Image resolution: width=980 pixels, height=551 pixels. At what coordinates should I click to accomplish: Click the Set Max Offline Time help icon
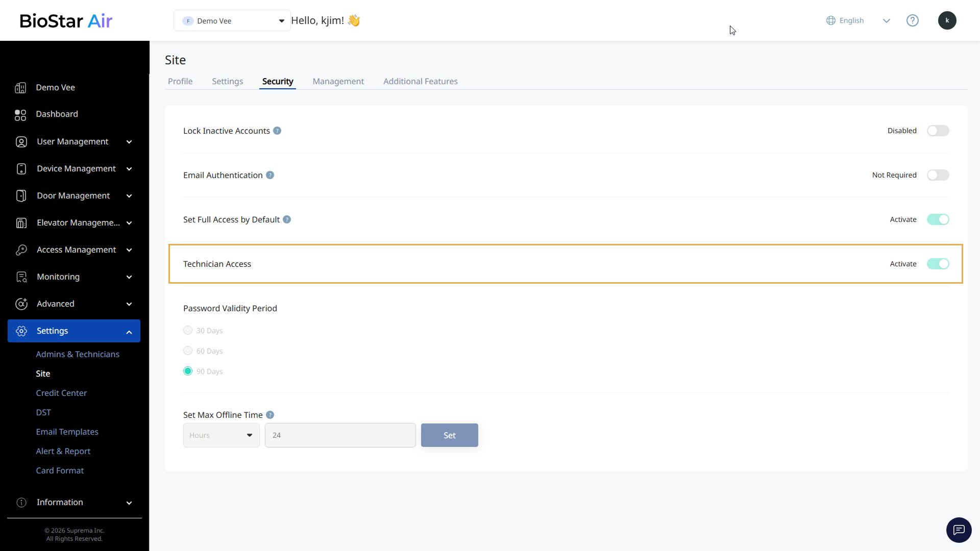pyautogui.click(x=270, y=415)
